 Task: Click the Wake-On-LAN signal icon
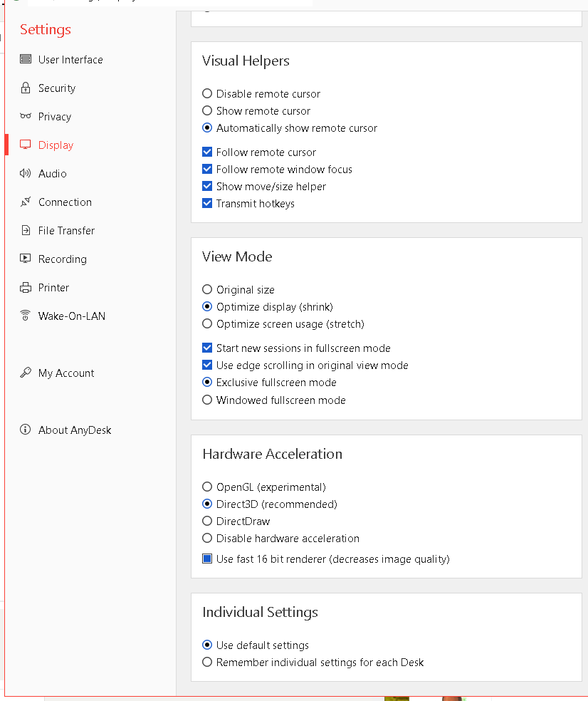[x=26, y=316]
